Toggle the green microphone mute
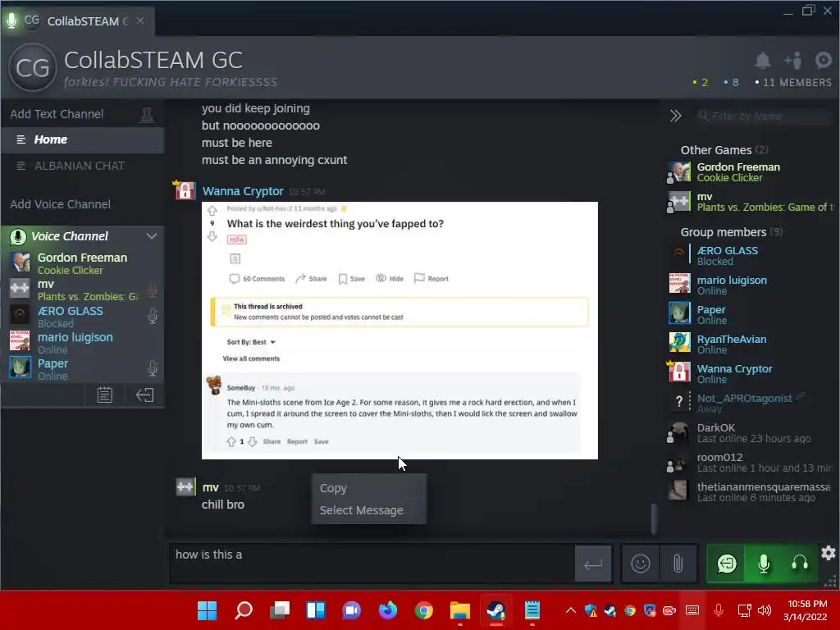 [x=764, y=564]
